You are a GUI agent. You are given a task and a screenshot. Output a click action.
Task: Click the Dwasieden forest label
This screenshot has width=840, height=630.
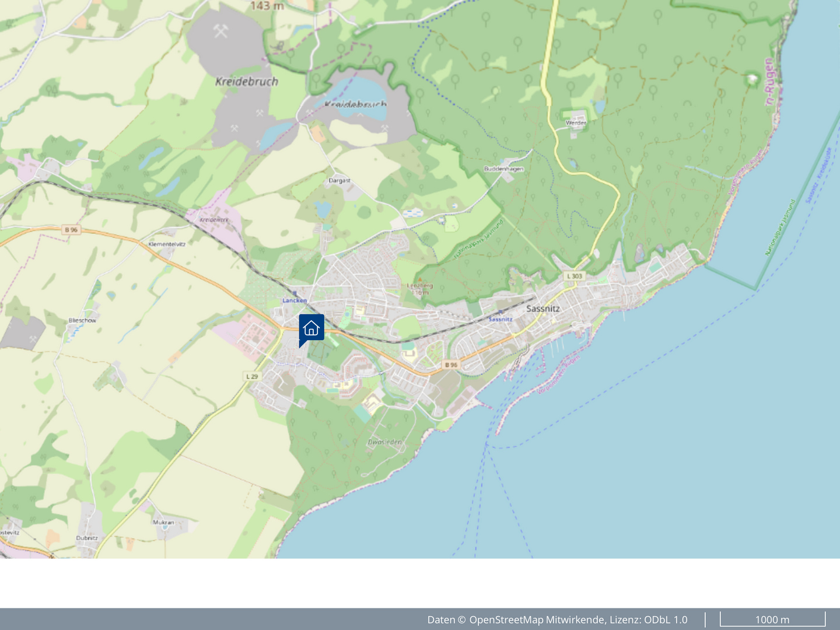pos(384,442)
